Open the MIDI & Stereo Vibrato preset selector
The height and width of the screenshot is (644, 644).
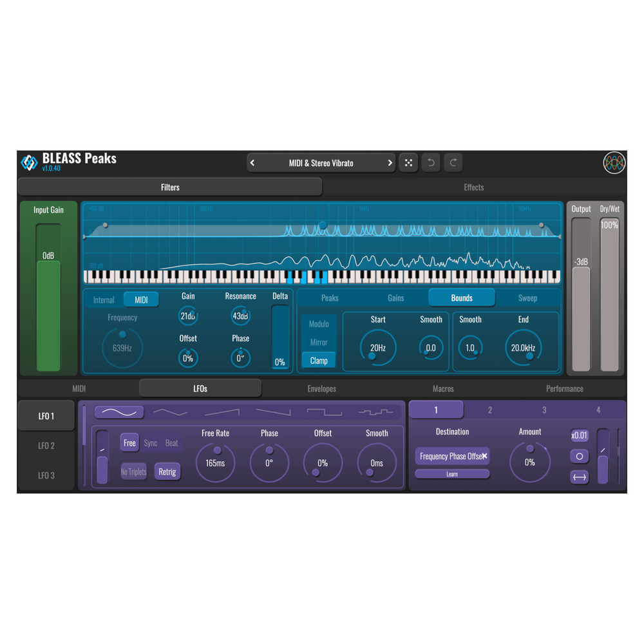point(321,163)
